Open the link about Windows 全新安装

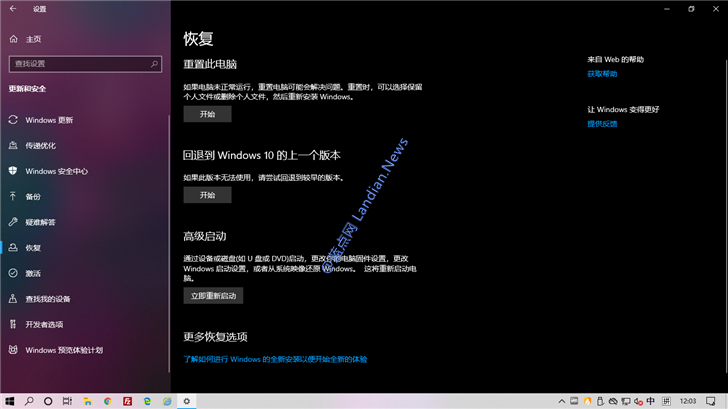[275, 359]
